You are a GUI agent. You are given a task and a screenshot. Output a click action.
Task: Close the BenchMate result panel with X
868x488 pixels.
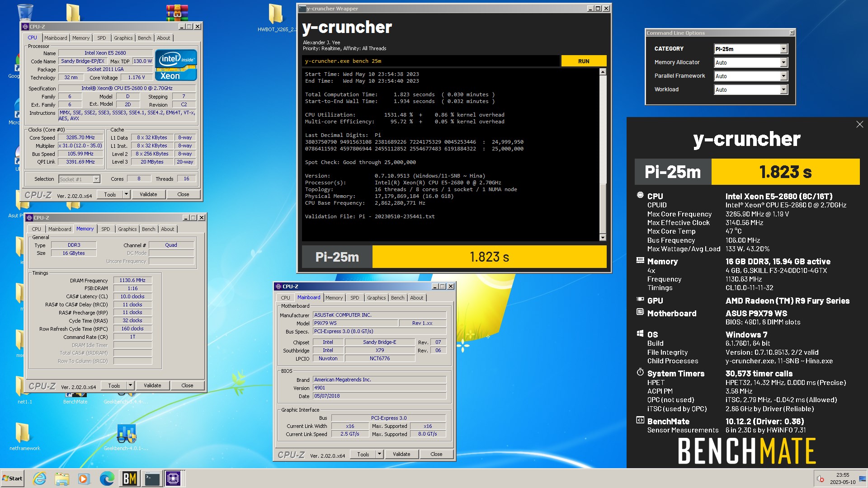[859, 124]
